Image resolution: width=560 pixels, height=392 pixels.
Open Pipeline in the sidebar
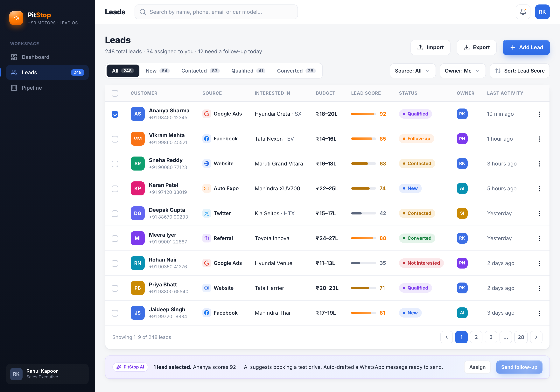click(x=47, y=88)
